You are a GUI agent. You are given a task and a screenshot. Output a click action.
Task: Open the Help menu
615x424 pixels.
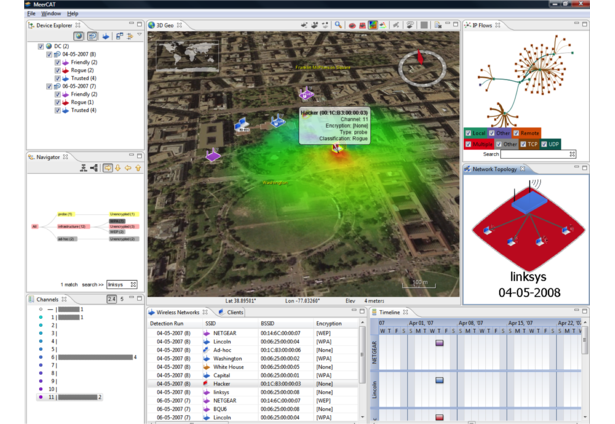pos(72,14)
